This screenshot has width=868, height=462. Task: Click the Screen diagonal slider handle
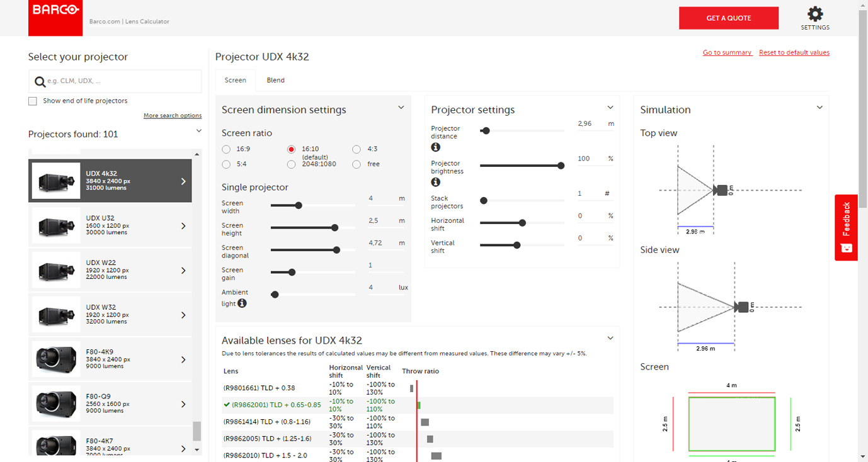(x=336, y=250)
